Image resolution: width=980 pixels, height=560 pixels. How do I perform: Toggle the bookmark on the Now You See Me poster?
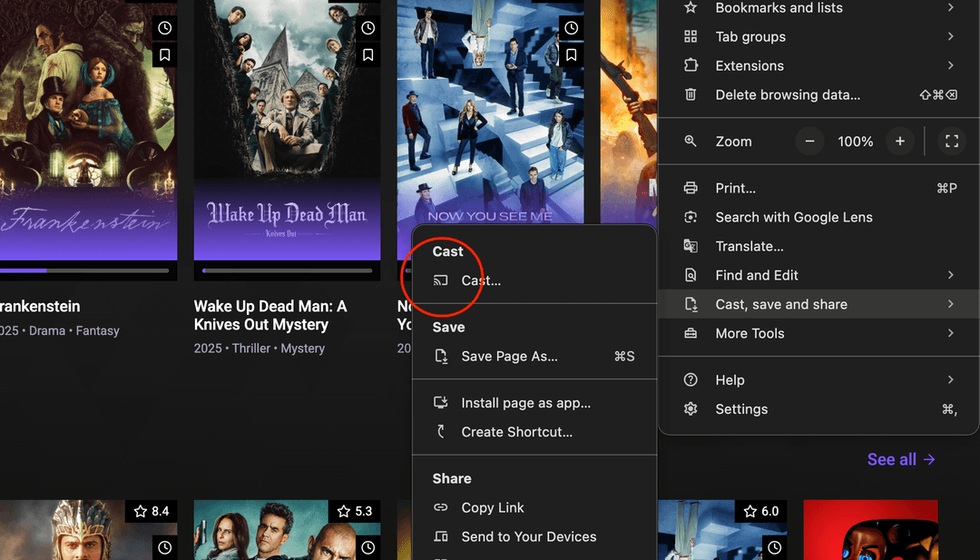click(571, 54)
